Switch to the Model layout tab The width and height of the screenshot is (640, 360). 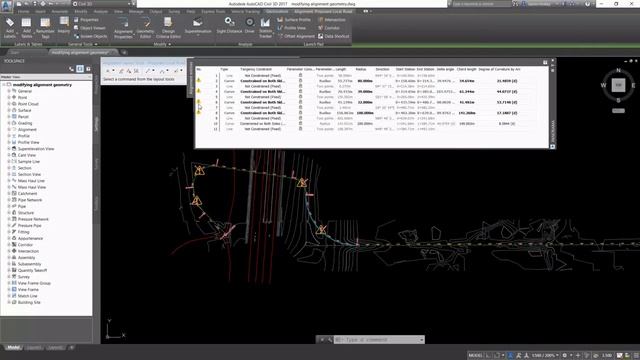click(x=13, y=348)
